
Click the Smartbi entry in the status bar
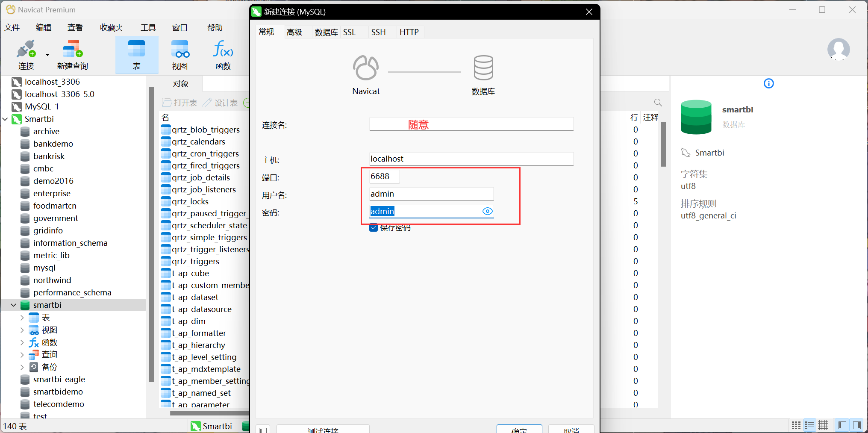click(212, 426)
